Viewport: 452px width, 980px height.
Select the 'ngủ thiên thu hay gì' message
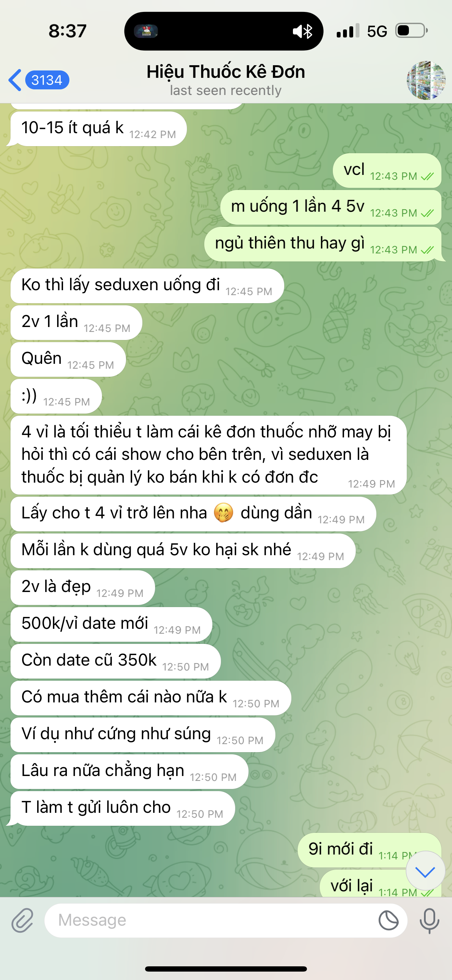323,244
